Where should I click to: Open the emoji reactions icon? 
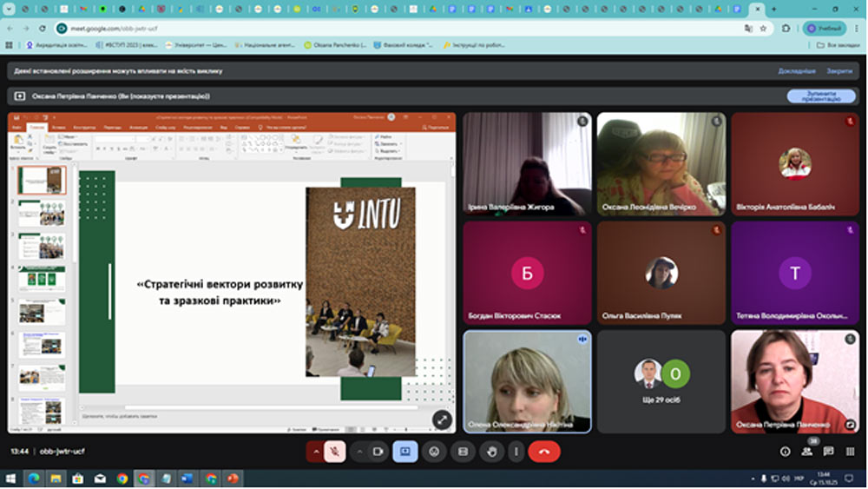(434, 452)
